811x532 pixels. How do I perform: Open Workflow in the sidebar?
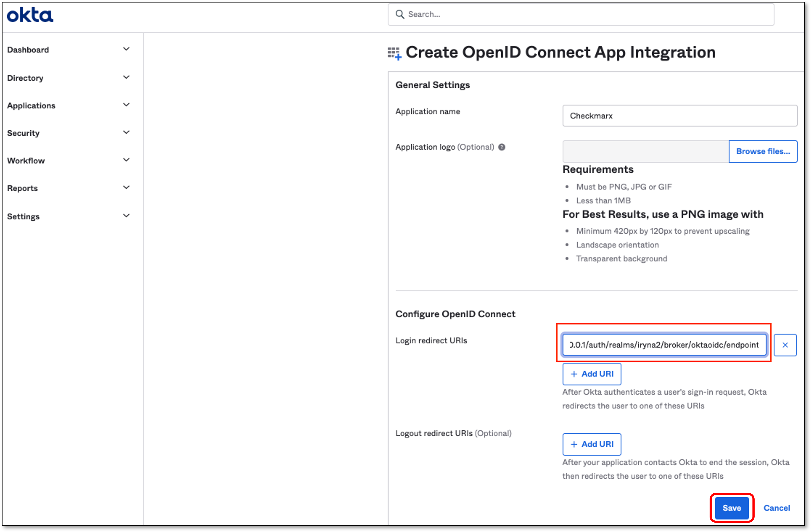pos(26,161)
